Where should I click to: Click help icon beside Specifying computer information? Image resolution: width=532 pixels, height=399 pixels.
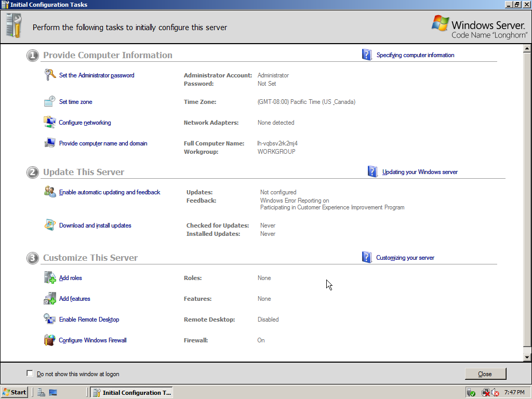pos(367,55)
